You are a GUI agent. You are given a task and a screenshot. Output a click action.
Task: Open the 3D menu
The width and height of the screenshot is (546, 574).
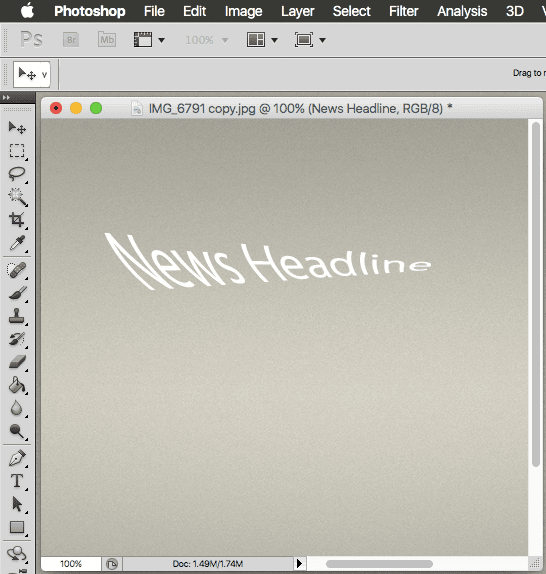click(515, 11)
